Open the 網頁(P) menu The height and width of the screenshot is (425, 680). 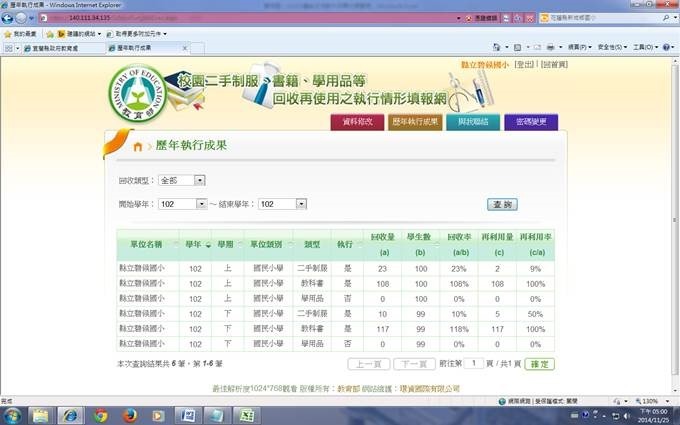[579, 47]
